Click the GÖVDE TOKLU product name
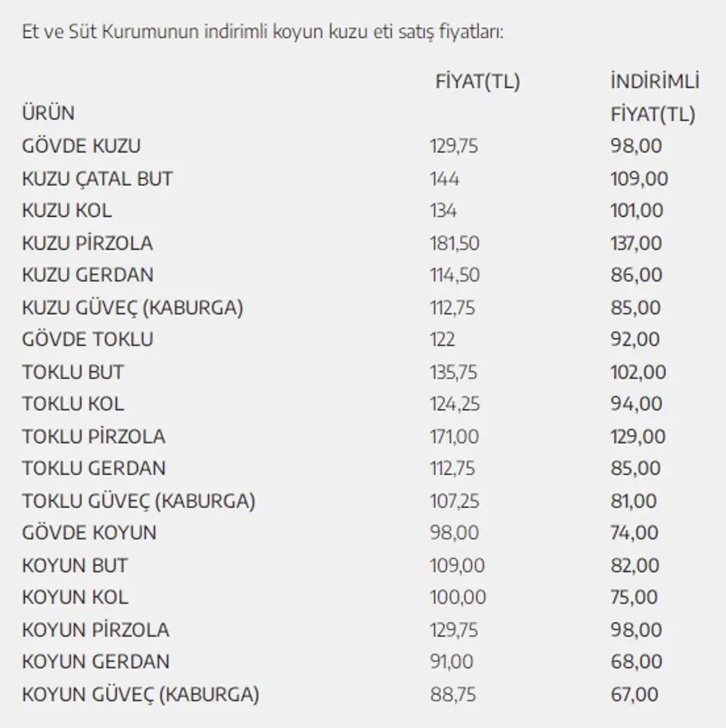Viewport: 726px width, 728px height. point(87,339)
